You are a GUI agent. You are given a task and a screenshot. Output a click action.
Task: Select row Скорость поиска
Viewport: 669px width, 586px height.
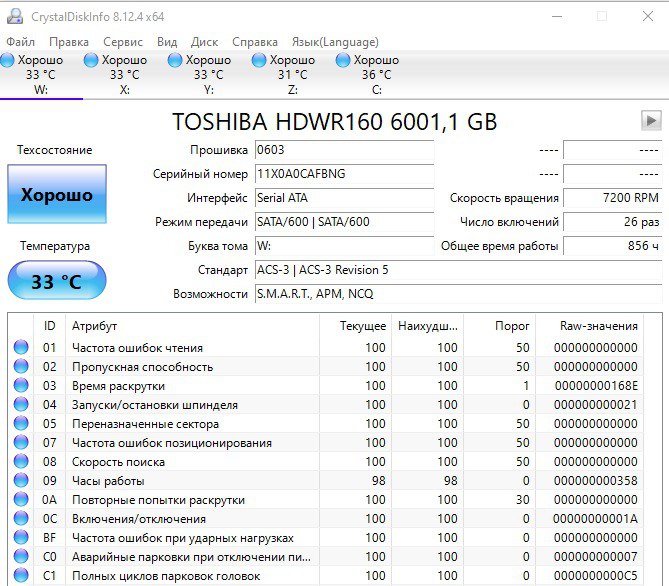(x=326, y=461)
